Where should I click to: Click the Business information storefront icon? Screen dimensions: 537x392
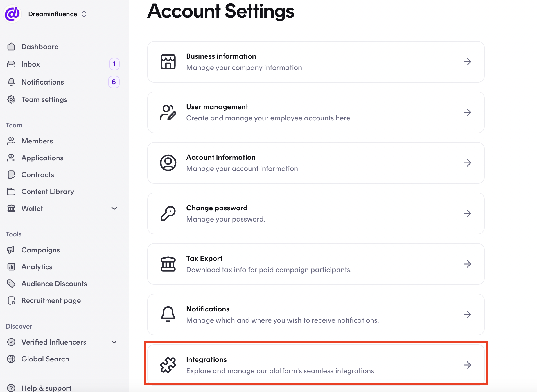pyautogui.click(x=168, y=62)
